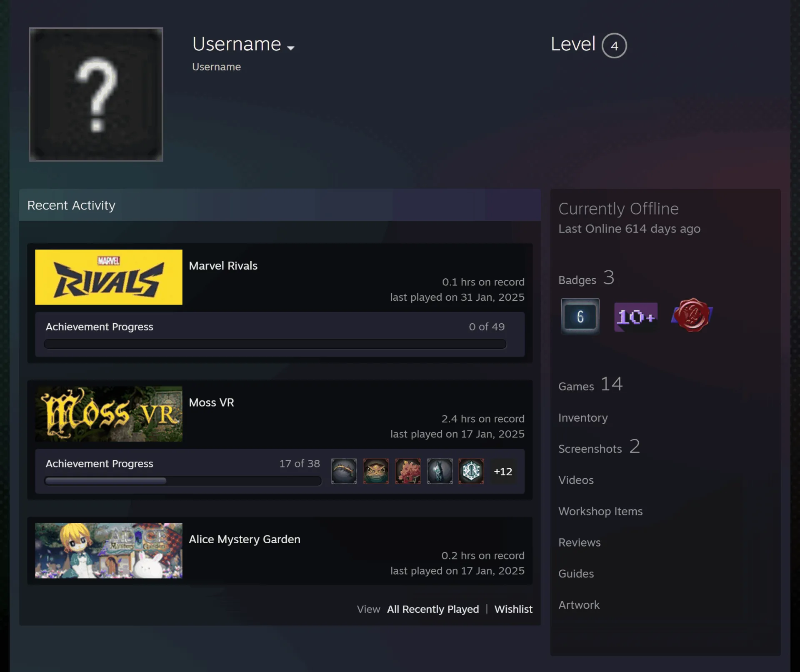Screen dimensions: 800x672
Task: Click the level 6 badge icon
Action: coord(580,316)
